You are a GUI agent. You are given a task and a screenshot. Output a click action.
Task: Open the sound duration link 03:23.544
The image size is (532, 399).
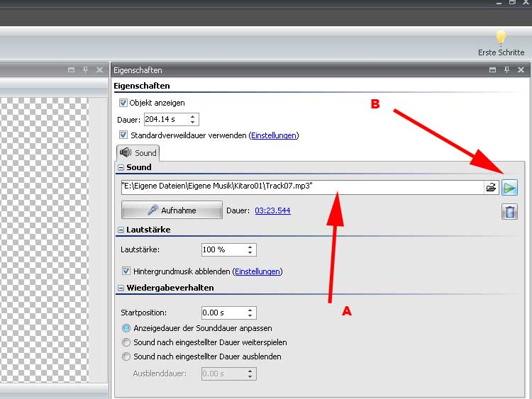point(272,210)
